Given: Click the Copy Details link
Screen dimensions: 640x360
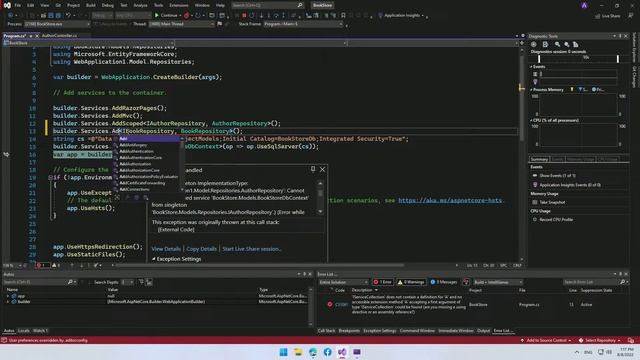Looking at the screenshot, I should (201, 249).
